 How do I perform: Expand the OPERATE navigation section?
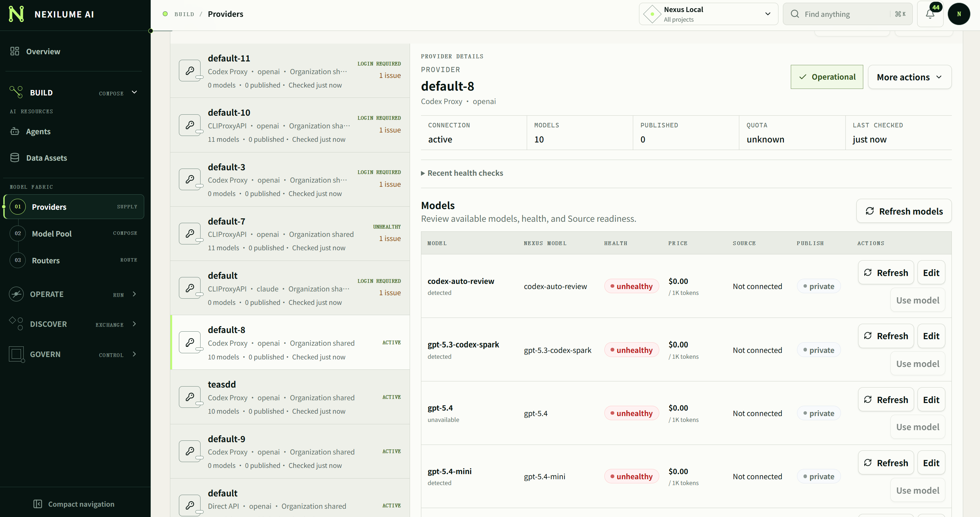tap(134, 294)
